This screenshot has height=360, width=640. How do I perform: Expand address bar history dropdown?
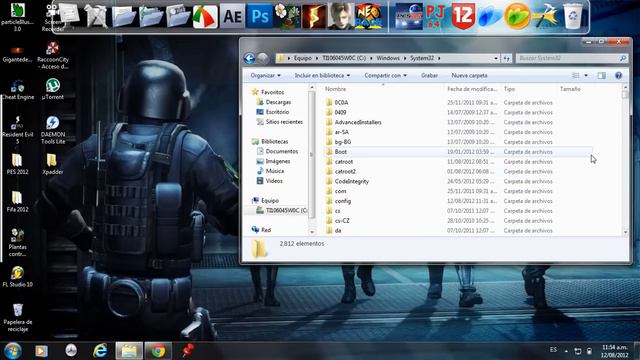(496, 58)
